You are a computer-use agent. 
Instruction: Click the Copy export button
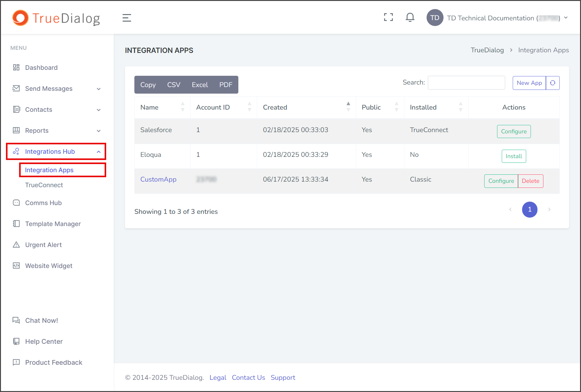pyautogui.click(x=148, y=85)
